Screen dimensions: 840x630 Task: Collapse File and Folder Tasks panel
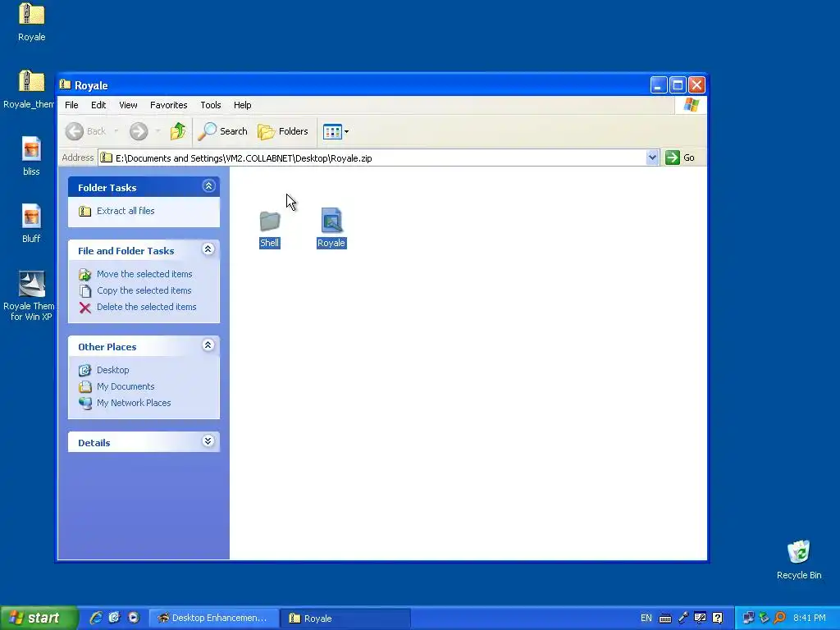208,249
